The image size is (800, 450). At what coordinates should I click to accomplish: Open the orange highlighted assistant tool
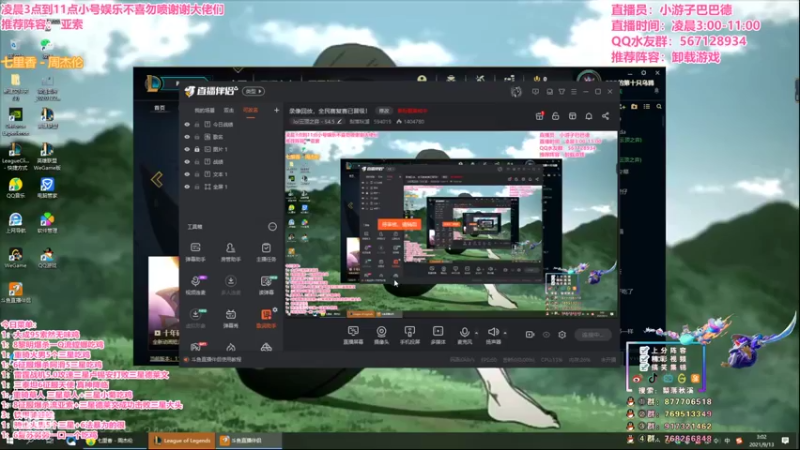click(x=266, y=318)
